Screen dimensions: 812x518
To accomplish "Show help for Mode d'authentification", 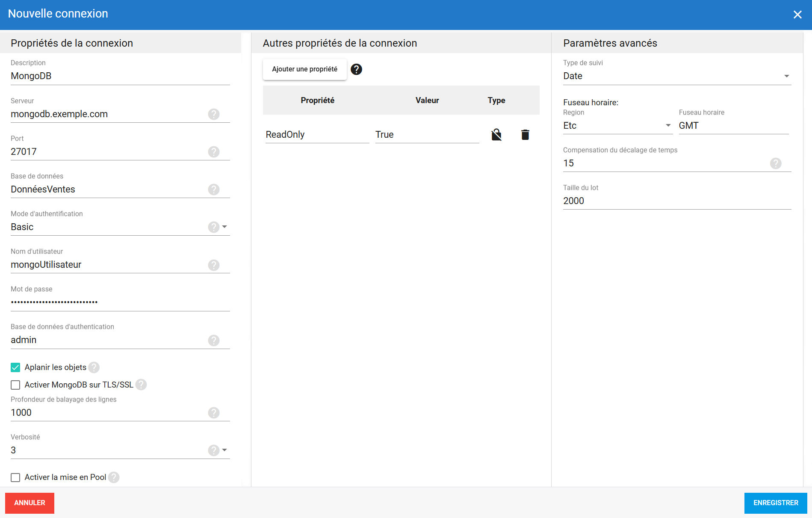I will click(x=214, y=227).
